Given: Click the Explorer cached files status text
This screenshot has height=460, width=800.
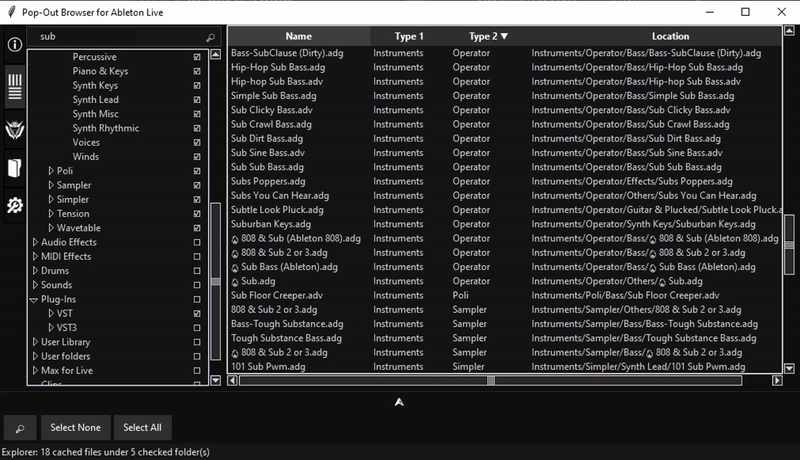Looking at the screenshot, I should pyautogui.click(x=106, y=452).
